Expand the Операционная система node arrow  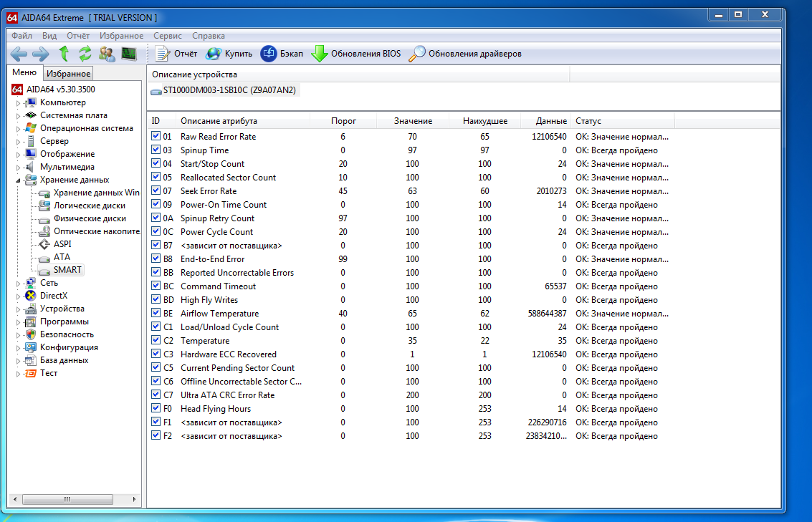(18, 129)
